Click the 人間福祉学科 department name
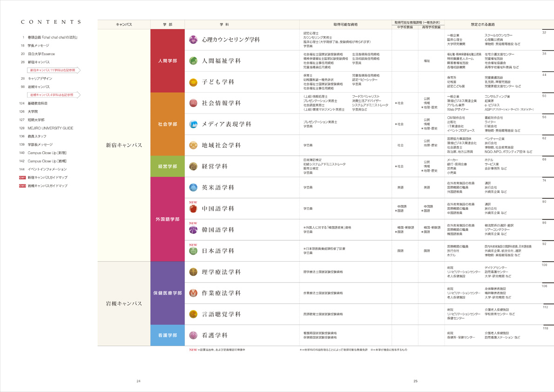 click(x=222, y=61)
